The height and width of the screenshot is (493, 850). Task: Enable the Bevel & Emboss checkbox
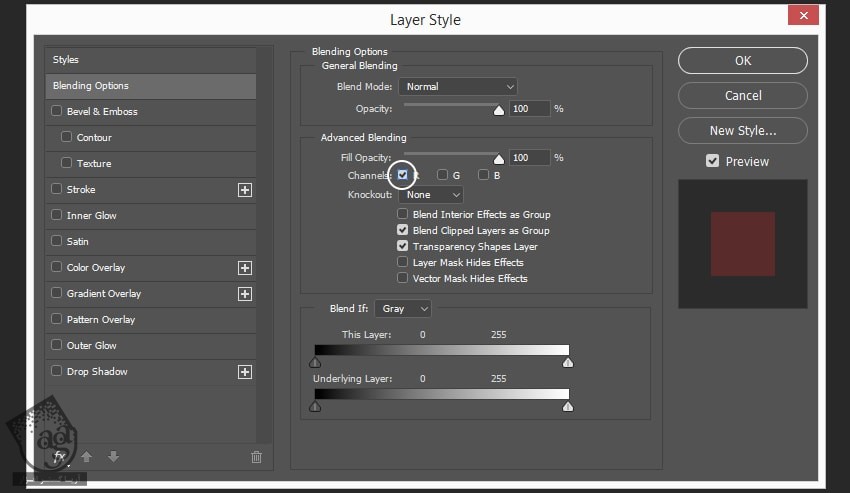(x=57, y=112)
